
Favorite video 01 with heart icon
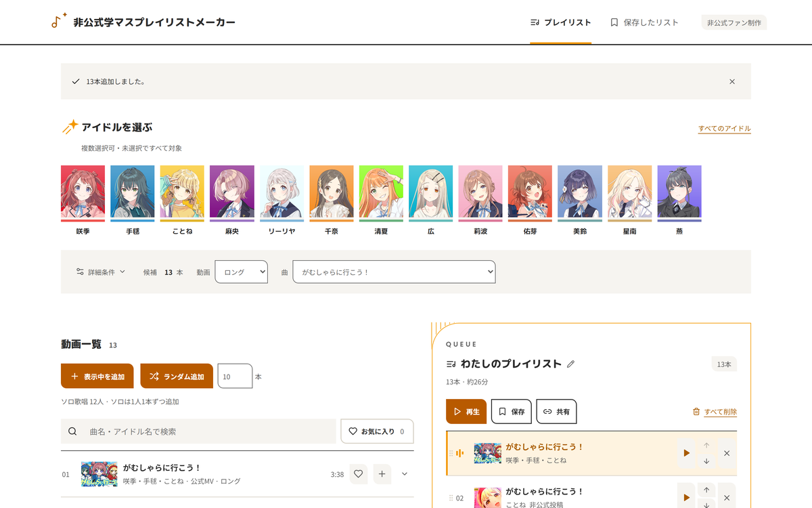tap(359, 474)
